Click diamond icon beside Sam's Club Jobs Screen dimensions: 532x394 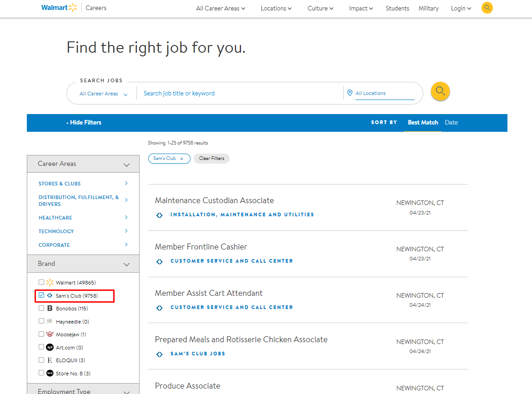(x=160, y=354)
